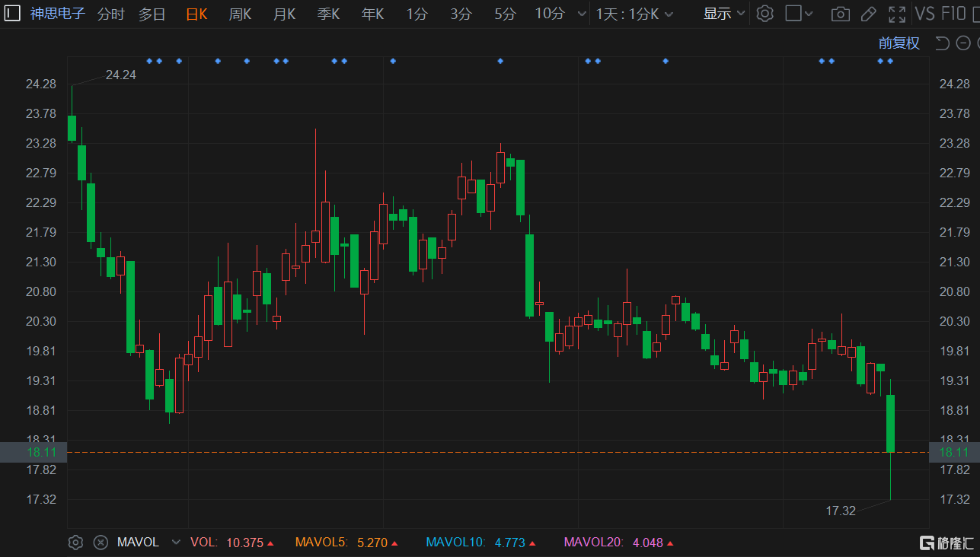Click the 前复权 adjustment link
This screenshot has height=557, width=980.
click(899, 43)
